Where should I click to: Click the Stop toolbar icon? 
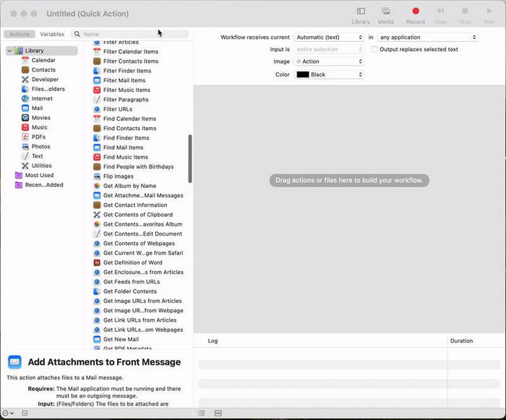click(465, 12)
